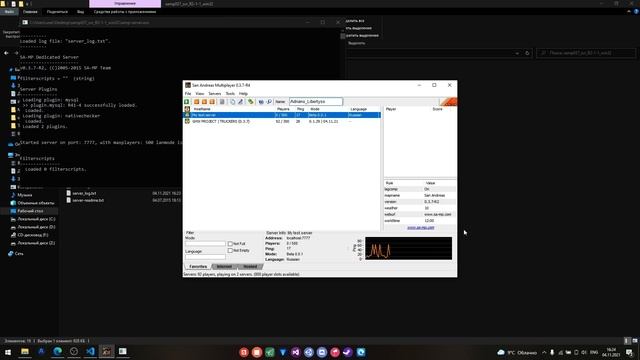The image size is (640, 360).
Task: Click the green Connect icon in SA-MP toolbar
Action: 187,102
